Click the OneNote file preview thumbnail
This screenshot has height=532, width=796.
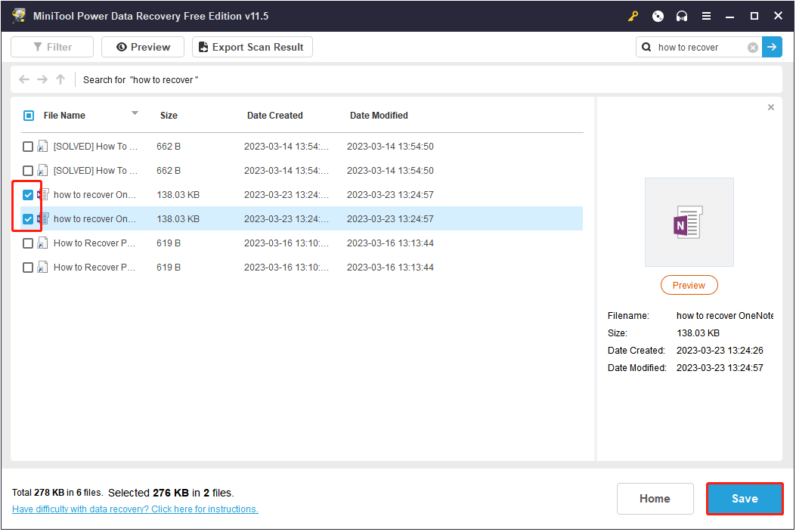(x=689, y=222)
